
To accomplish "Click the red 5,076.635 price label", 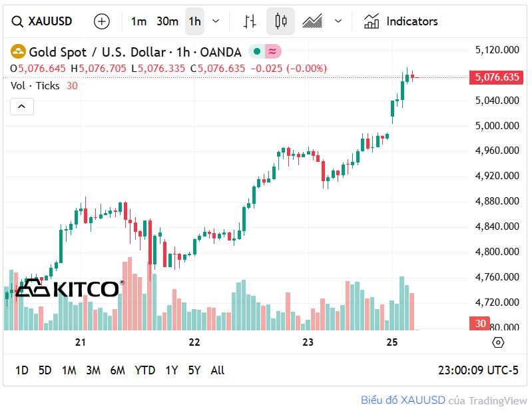I will (x=496, y=77).
